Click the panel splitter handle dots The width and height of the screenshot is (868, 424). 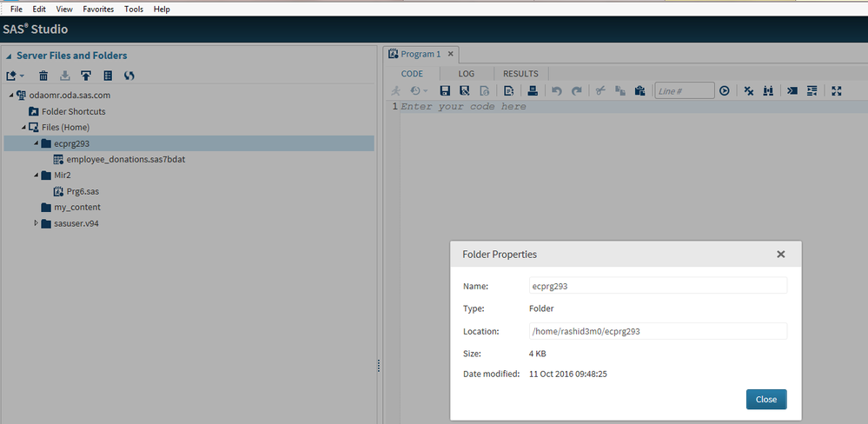[379, 365]
